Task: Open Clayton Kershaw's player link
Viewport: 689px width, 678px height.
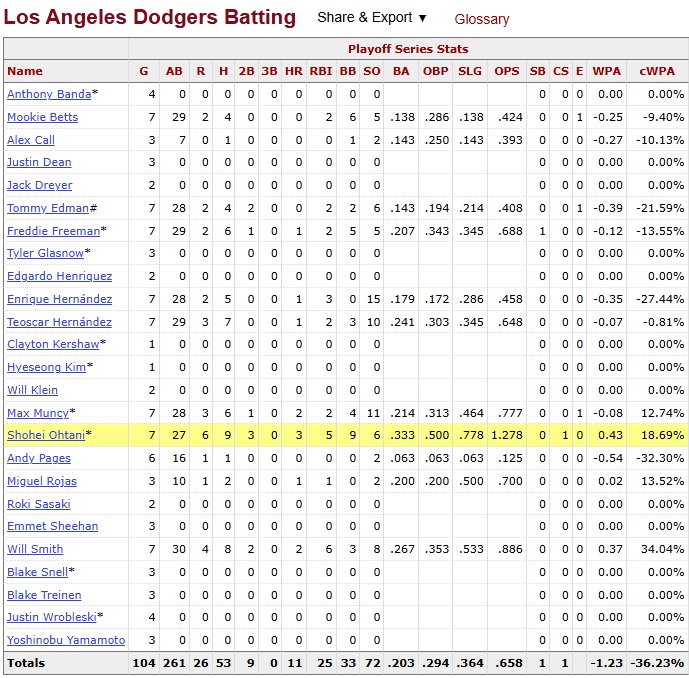Action: coord(53,344)
